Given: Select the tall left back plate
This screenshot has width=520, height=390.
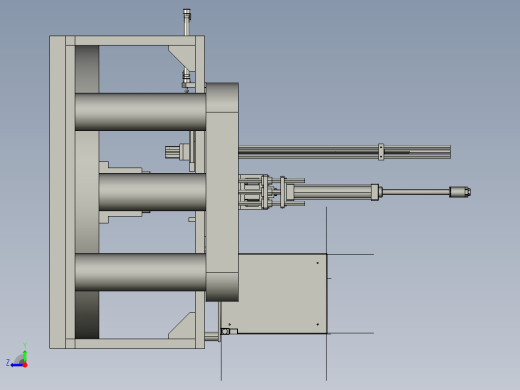Looking at the screenshot, I should point(57,192).
